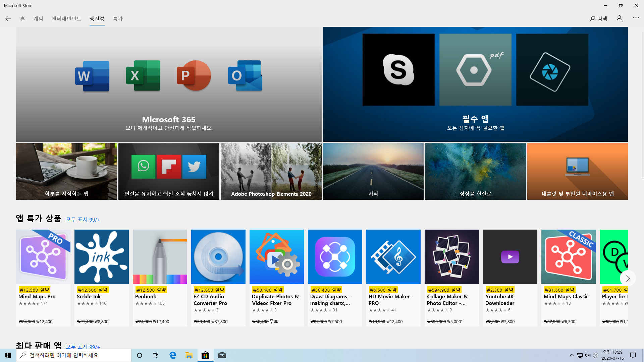Open Duplicate Photos & Videos Fixer Pro icon
The height and width of the screenshot is (362, 644).
277,257
